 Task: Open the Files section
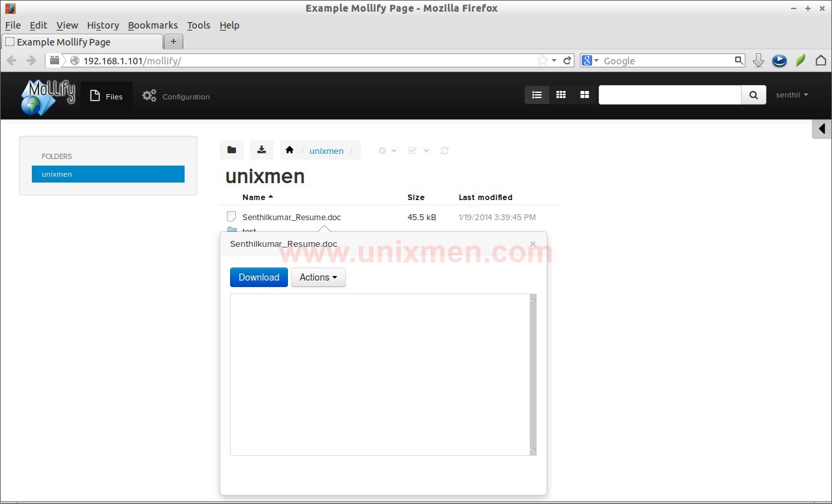click(x=107, y=96)
